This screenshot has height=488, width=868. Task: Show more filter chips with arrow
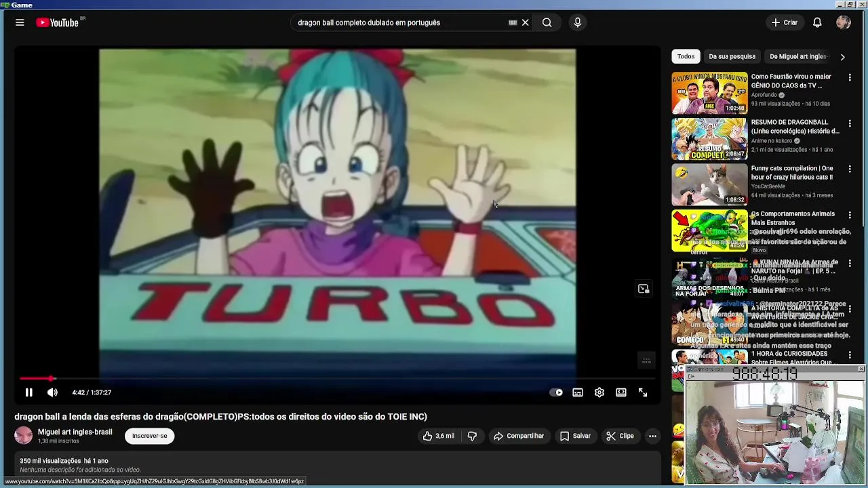843,57
